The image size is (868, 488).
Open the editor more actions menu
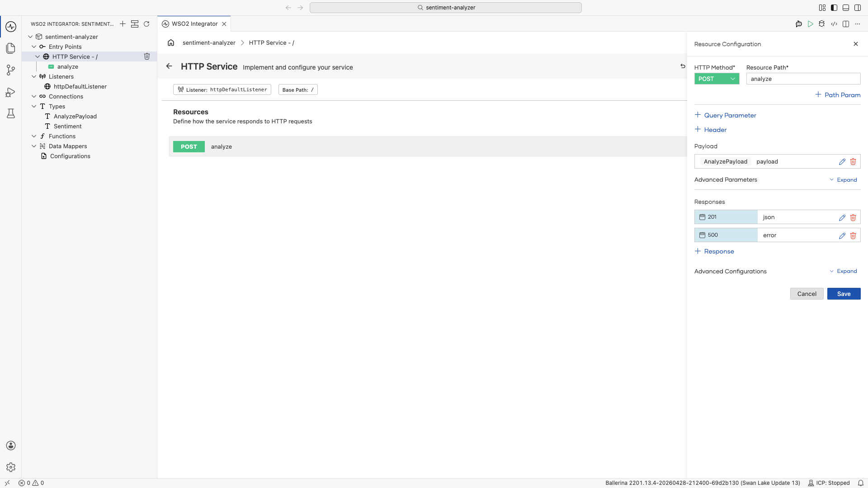point(858,24)
